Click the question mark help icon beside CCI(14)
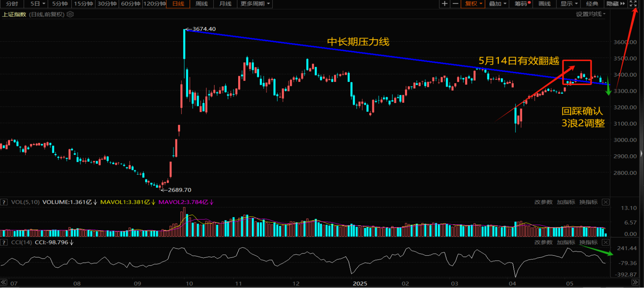 4,242
